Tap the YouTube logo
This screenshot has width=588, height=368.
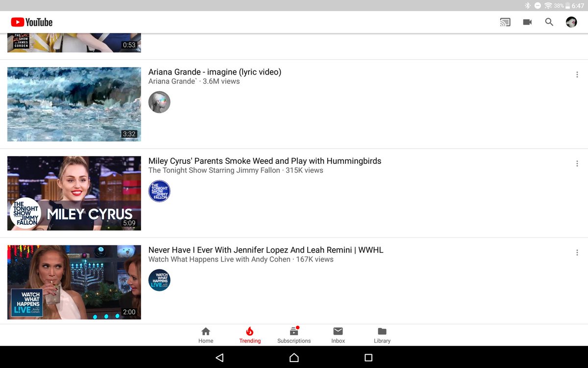click(x=32, y=22)
